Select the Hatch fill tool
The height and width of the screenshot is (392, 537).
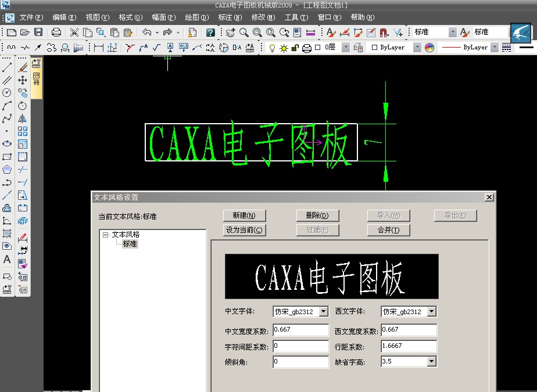point(7,233)
